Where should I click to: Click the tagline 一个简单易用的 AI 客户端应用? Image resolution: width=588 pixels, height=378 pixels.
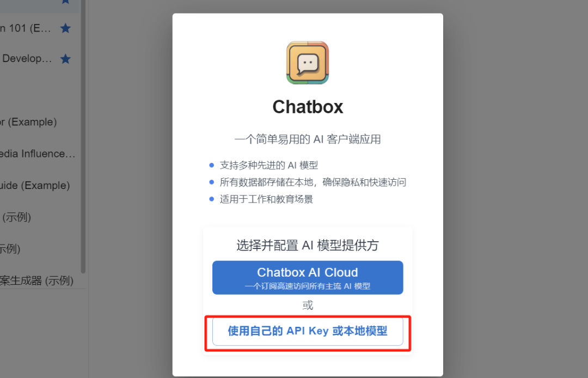pyautogui.click(x=308, y=139)
